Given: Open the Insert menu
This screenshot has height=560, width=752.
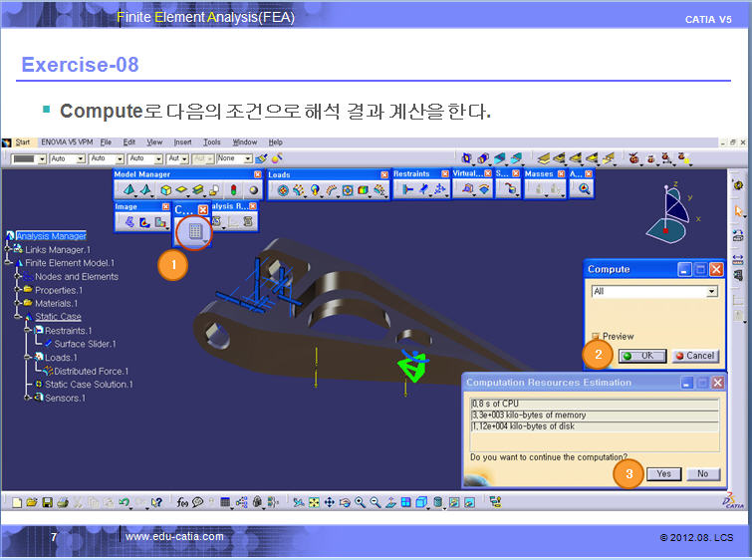Looking at the screenshot, I should (183, 142).
